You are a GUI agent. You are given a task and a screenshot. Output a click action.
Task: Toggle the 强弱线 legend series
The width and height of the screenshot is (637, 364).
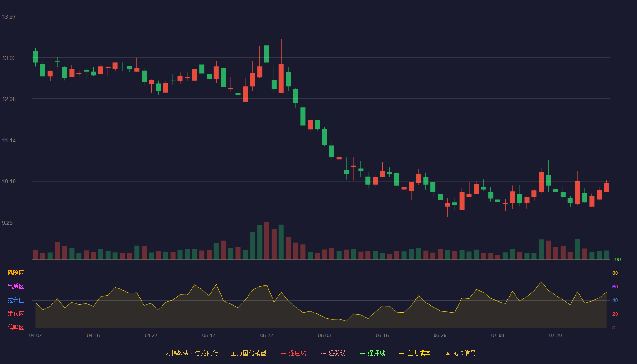(x=333, y=353)
